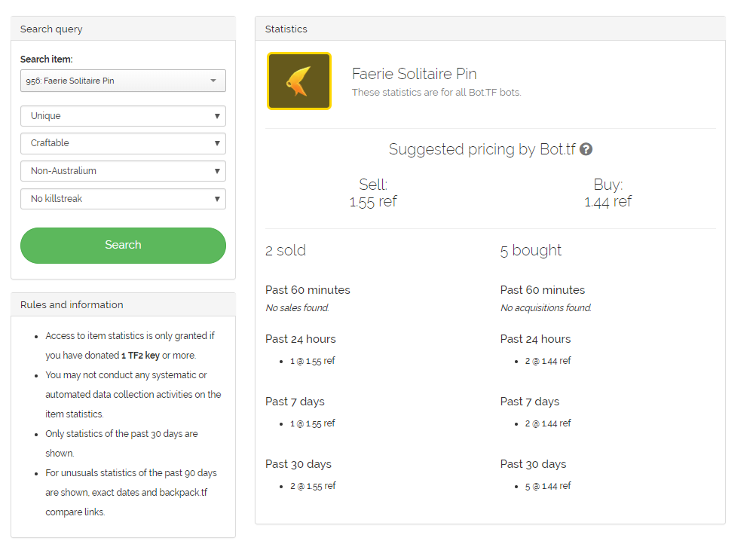756x550 pixels.
Task: Click the "No acquisitions found" message
Action: click(546, 307)
